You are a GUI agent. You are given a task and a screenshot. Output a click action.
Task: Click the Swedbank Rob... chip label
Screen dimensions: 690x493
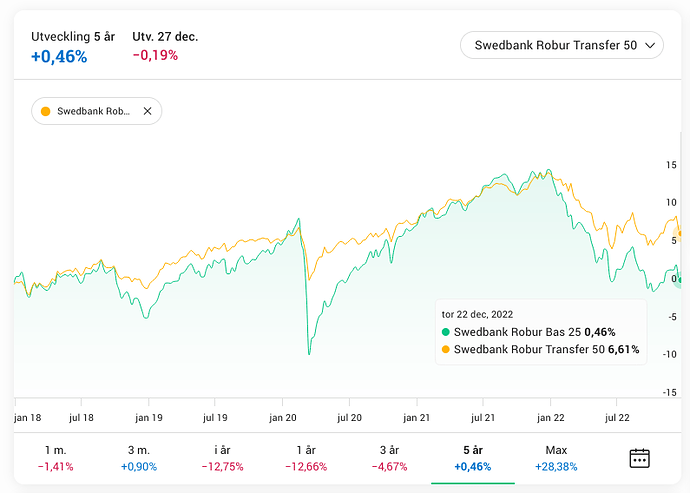point(93,111)
